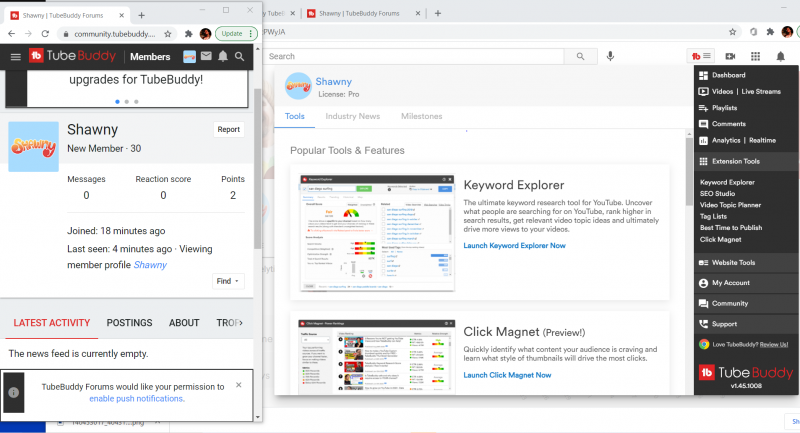Dismiss the push notifications banner
The height and width of the screenshot is (433, 800).
[238, 384]
